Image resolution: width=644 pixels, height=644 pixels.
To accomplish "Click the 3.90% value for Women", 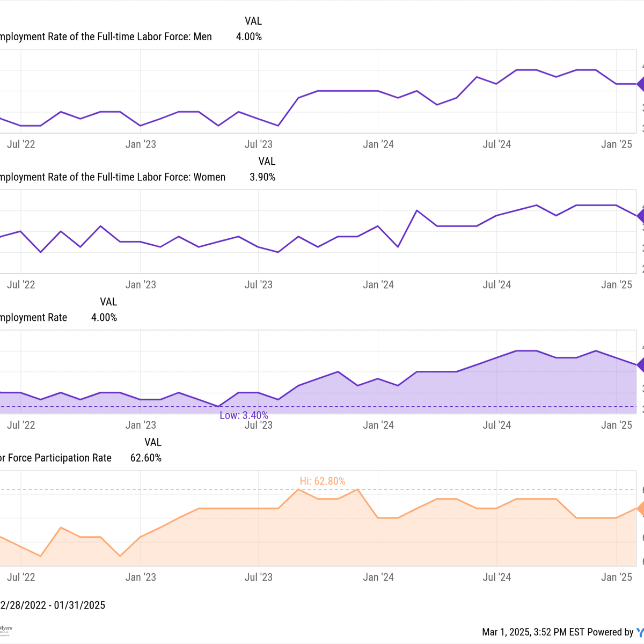I will (x=262, y=177).
